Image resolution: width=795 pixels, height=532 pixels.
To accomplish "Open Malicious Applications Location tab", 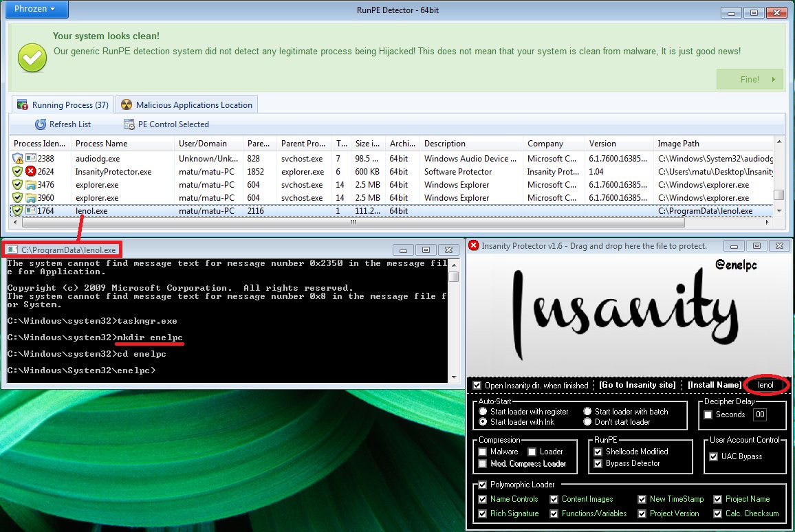I will [186, 104].
